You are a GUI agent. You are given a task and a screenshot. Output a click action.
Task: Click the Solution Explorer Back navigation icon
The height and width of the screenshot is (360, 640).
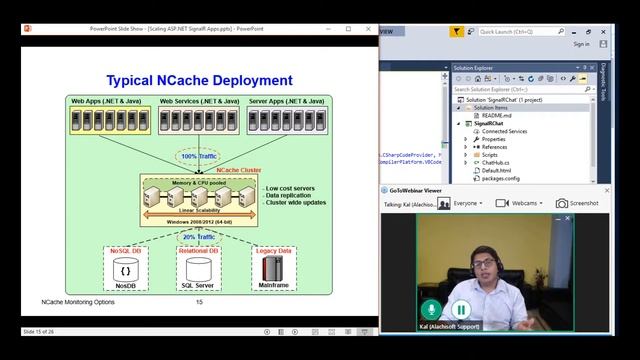coord(458,79)
